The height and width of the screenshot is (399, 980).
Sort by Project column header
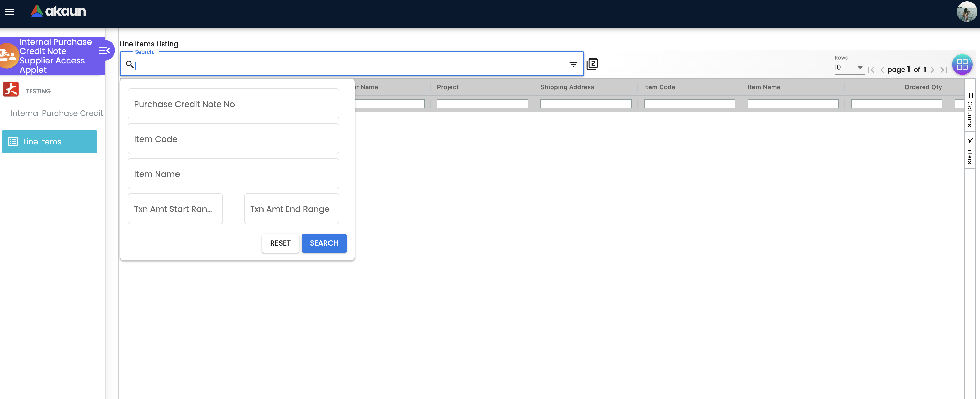[x=448, y=87]
